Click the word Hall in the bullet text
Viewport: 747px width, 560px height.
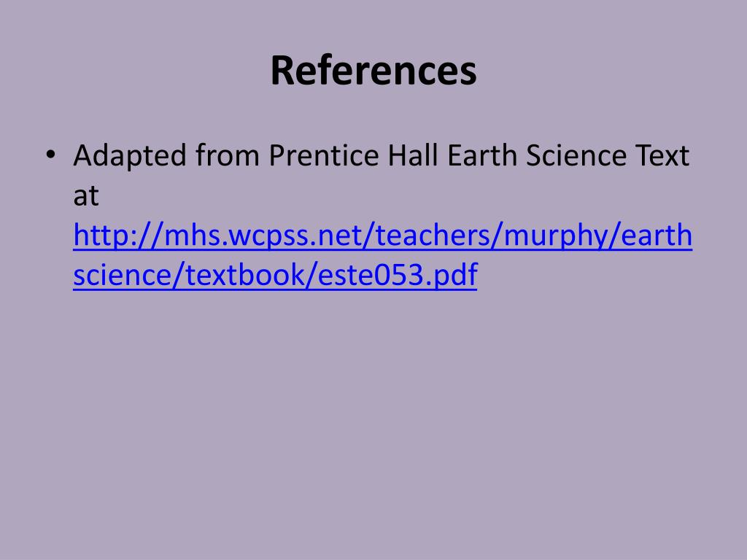[x=413, y=155]
